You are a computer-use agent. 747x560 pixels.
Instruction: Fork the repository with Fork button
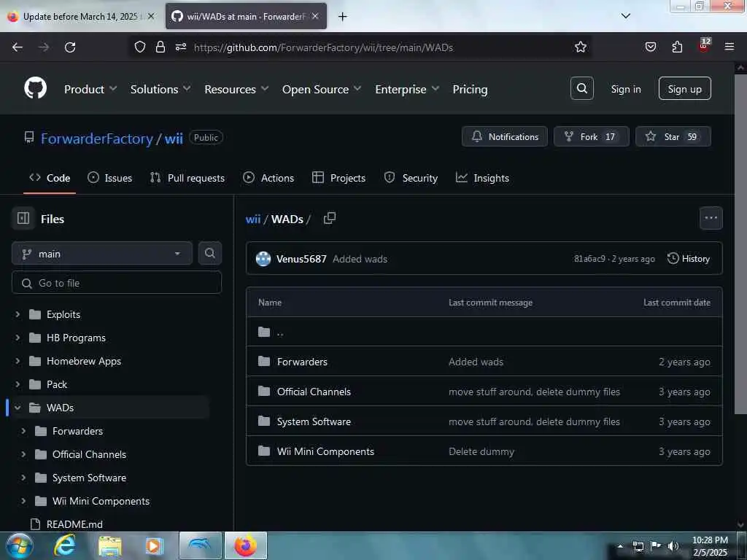coord(591,136)
